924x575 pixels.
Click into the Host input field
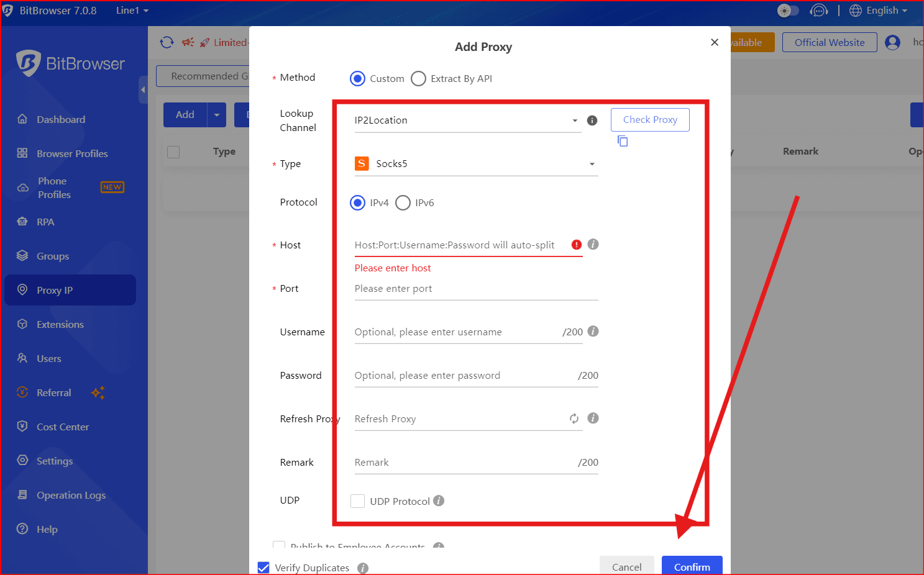tap(460, 245)
